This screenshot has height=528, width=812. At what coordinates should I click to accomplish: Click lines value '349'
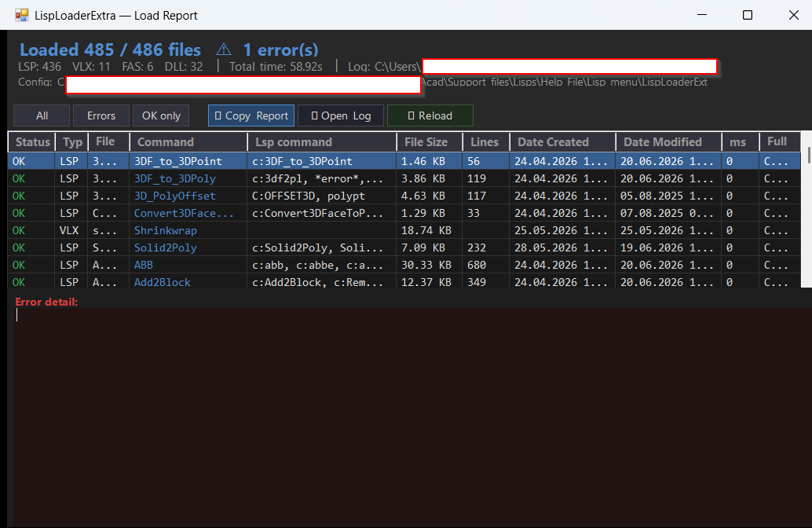(x=477, y=282)
